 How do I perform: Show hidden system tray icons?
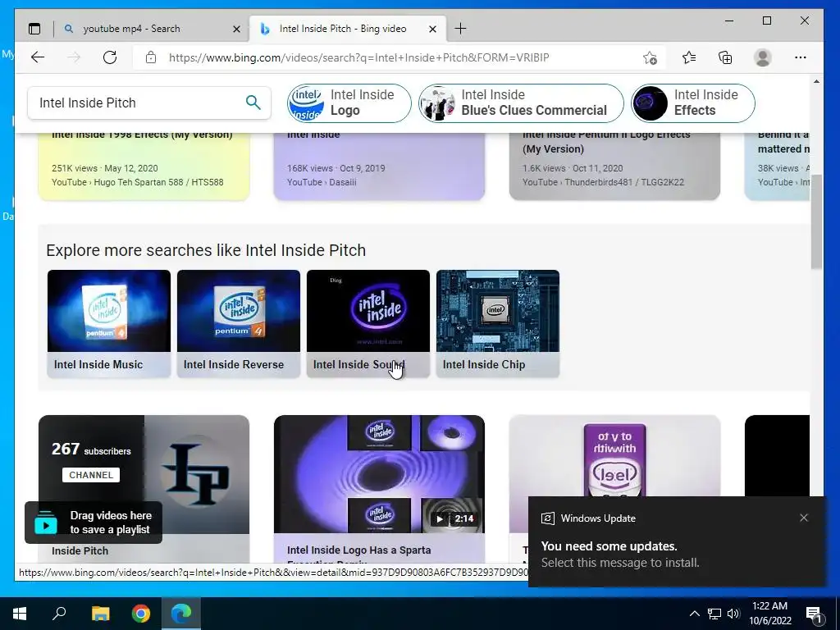(x=694, y=614)
